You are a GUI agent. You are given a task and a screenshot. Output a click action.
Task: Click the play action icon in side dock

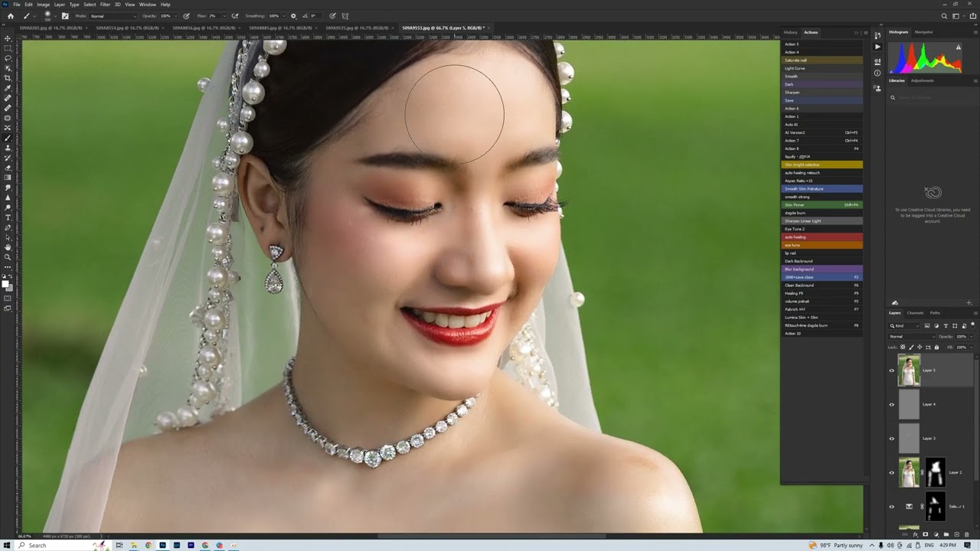click(x=877, y=47)
